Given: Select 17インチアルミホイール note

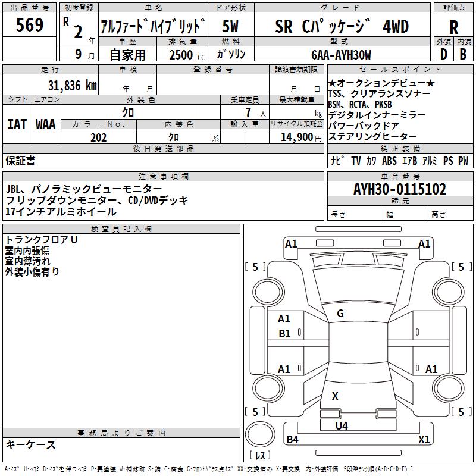Looking at the screenshot, I should point(61,212).
